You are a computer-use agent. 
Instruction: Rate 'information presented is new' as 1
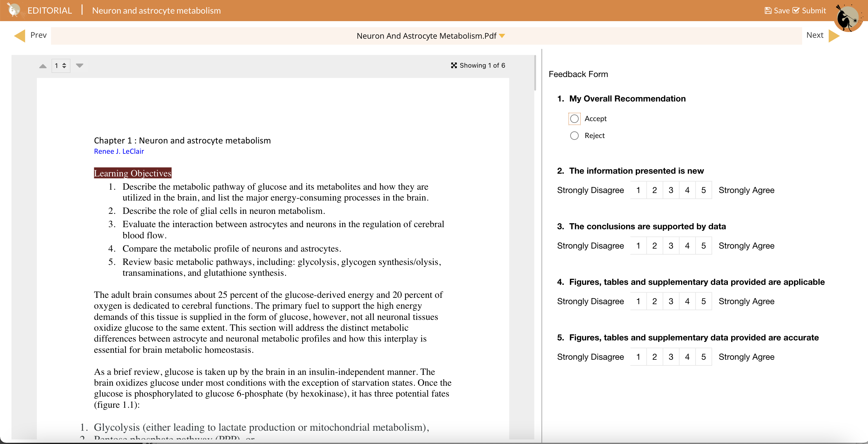coord(638,190)
